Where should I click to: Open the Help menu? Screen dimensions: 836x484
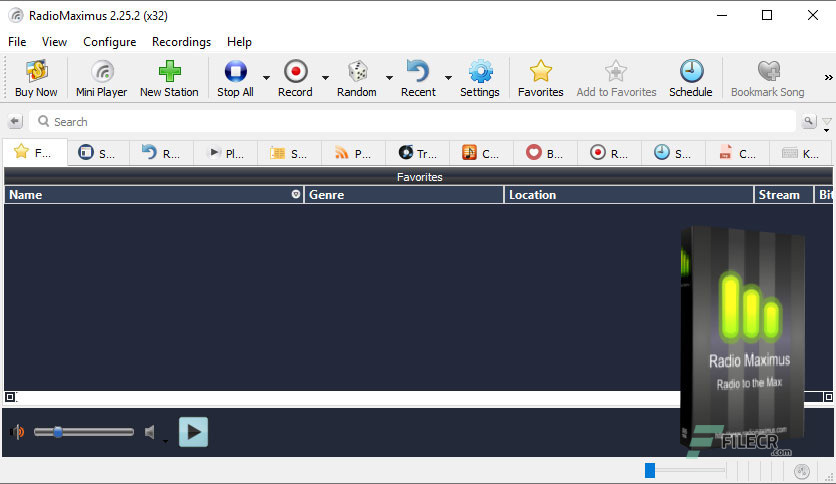pyautogui.click(x=239, y=42)
